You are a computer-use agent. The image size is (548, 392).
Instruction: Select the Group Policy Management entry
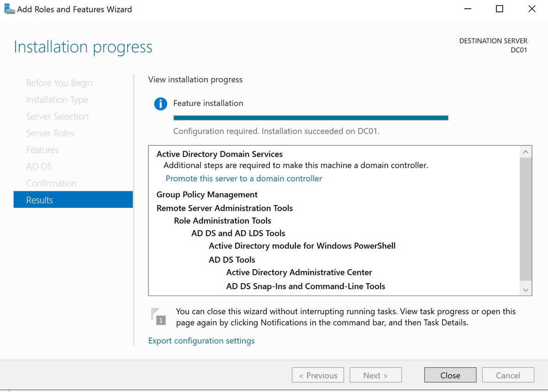tap(207, 195)
